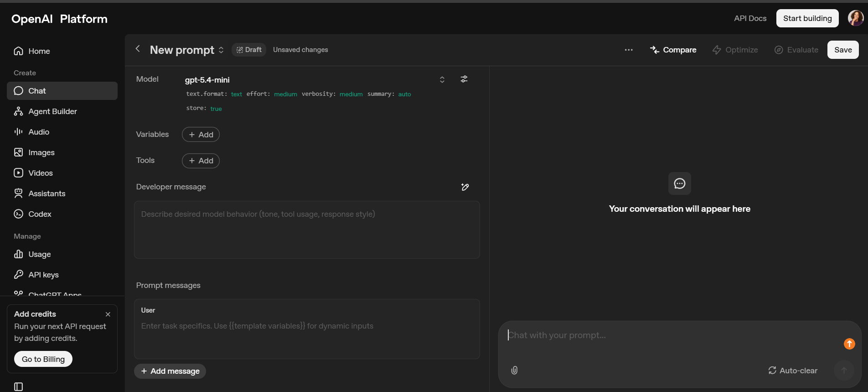Viewport: 868px width, 392px height.
Task: Click the generate developer message pen icon
Action: click(x=465, y=187)
